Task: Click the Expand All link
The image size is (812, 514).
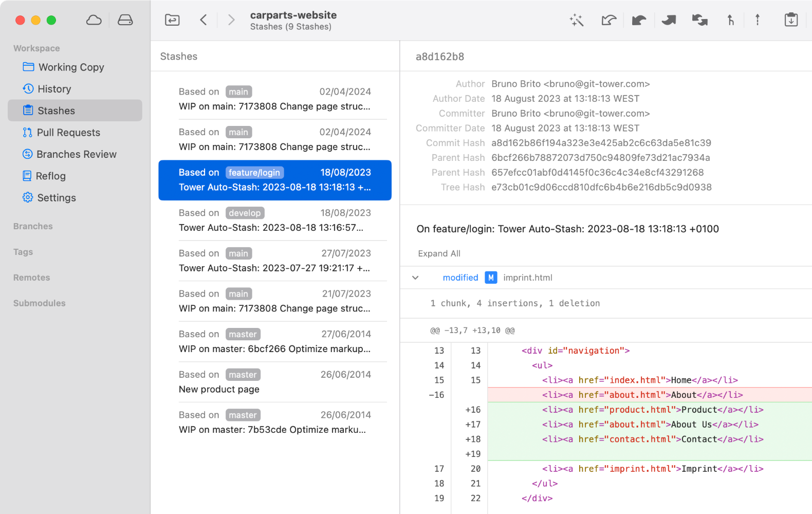Action: tap(439, 253)
